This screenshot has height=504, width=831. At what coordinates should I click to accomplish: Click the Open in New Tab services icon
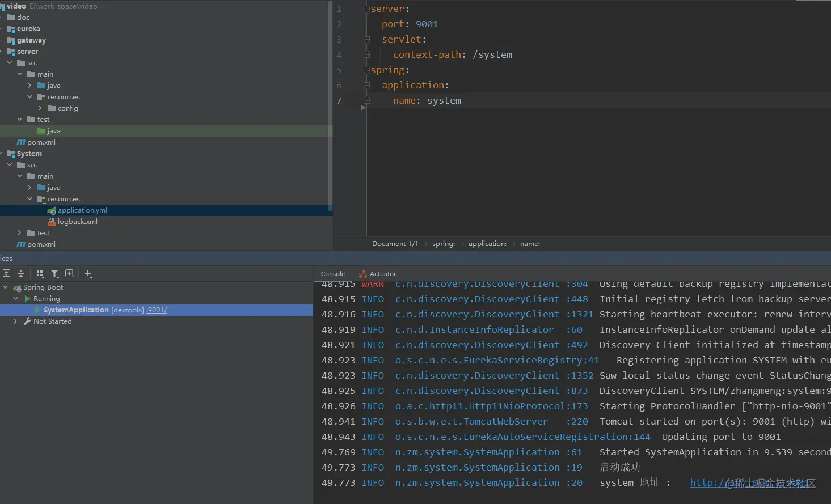69,273
